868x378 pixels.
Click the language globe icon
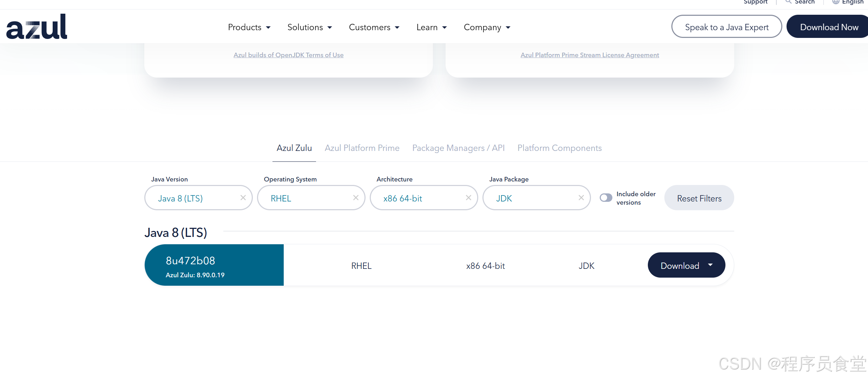[x=836, y=2]
